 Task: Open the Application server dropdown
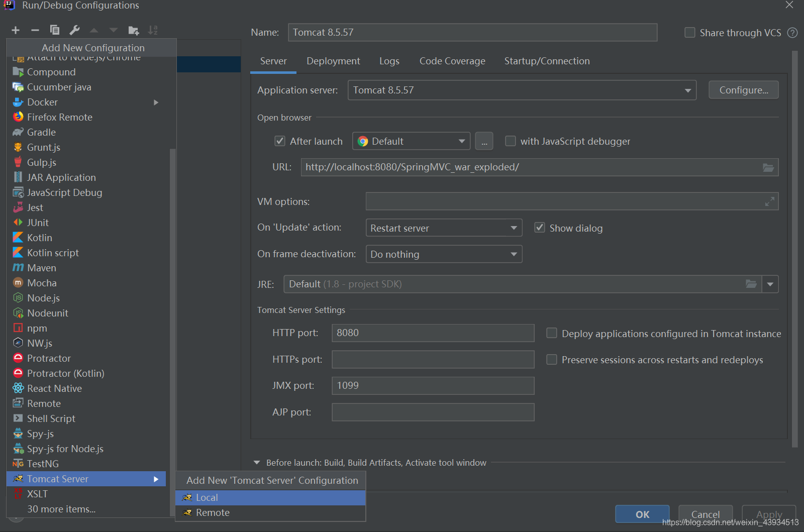(522, 90)
